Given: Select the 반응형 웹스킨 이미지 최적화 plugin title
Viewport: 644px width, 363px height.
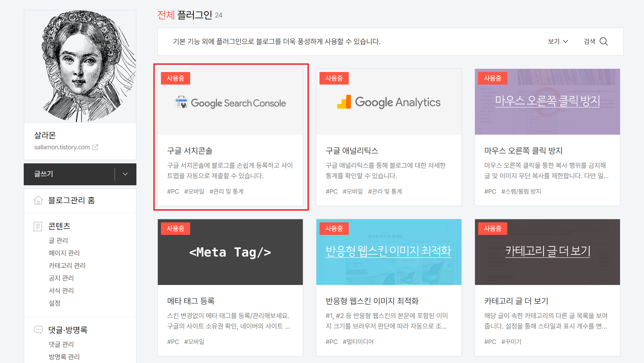Looking at the screenshot, I should point(372,301).
